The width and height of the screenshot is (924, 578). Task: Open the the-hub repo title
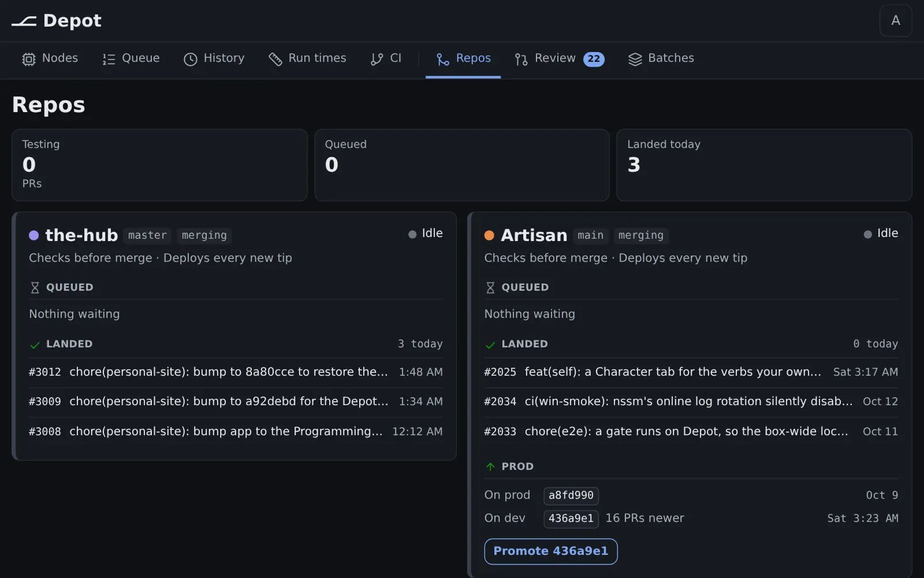pos(81,235)
